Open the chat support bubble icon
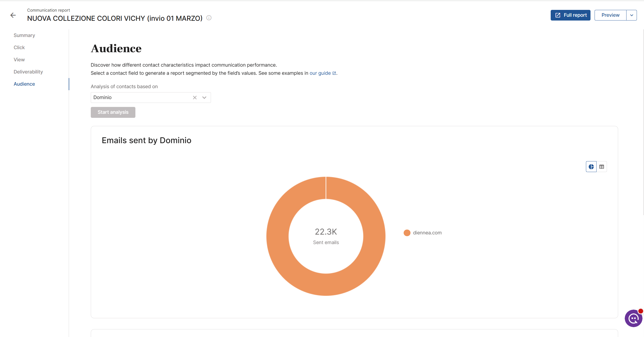Screen dimensions: 644x337 633,318
